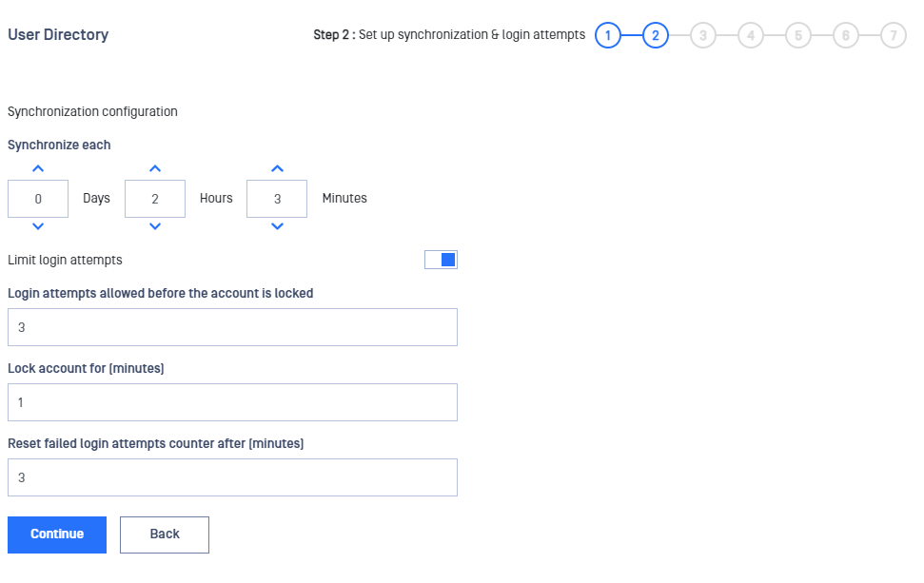Go to wizard step 6 circle
Screen dimensions: 924x583
tap(846, 35)
